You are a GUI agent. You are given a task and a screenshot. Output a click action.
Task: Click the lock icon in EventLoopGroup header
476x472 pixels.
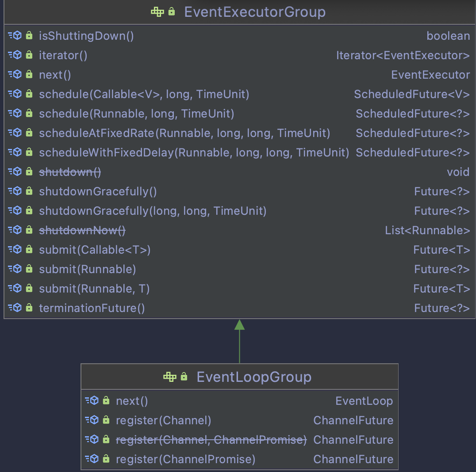click(x=184, y=377)
